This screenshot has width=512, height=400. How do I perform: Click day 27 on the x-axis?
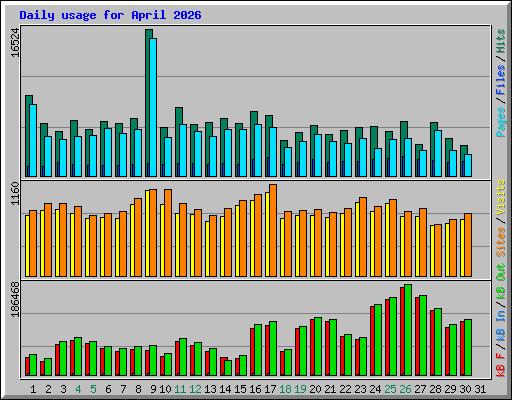(420, 389)
